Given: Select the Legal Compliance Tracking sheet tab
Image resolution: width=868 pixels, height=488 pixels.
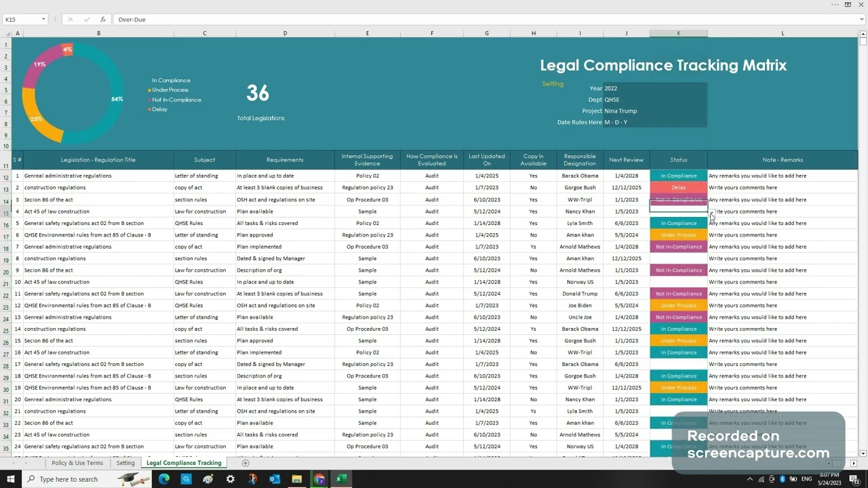Looking at the screenshot, I should coord(184,463).
